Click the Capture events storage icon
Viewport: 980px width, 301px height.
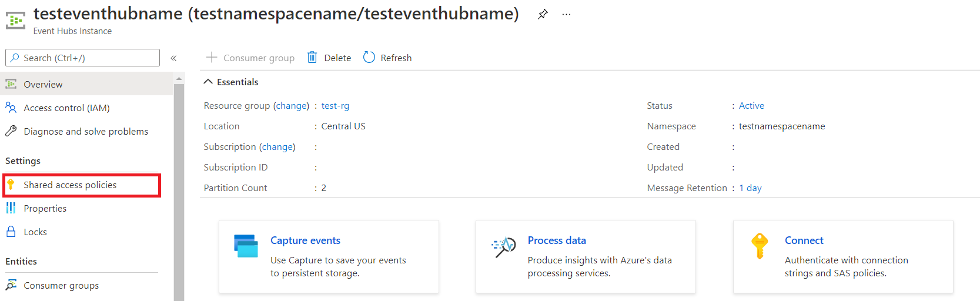click(x=246, y=246)
